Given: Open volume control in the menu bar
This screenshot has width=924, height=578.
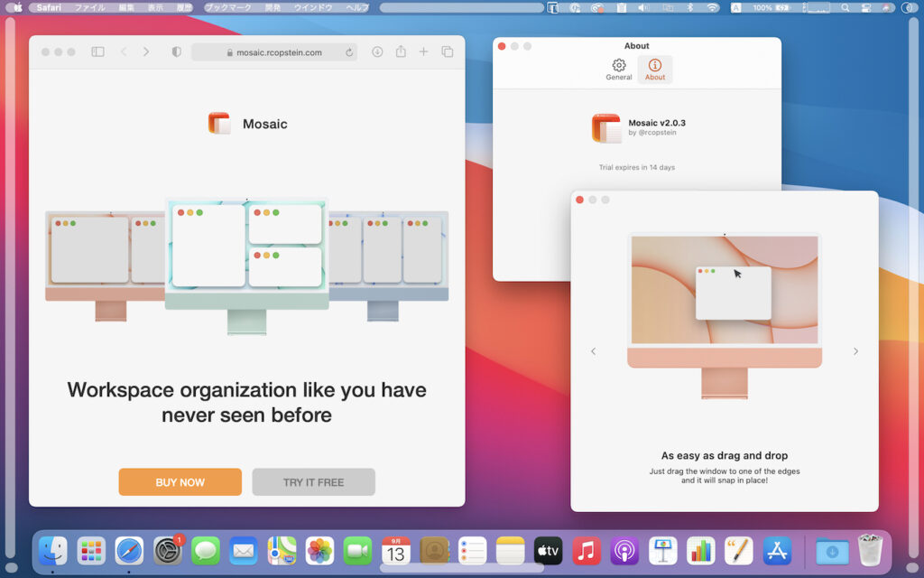Looking at the screenshot, I should [x=643, y=7].
